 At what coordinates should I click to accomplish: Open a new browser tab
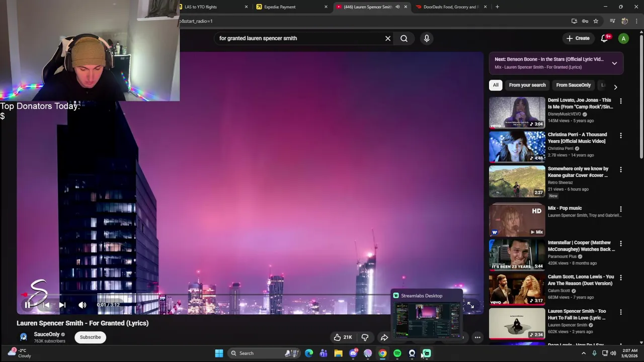(x=497, y=7)
